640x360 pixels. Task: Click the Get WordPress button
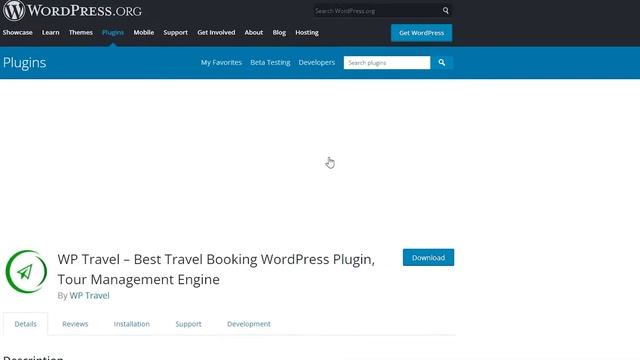coord(421,33)
